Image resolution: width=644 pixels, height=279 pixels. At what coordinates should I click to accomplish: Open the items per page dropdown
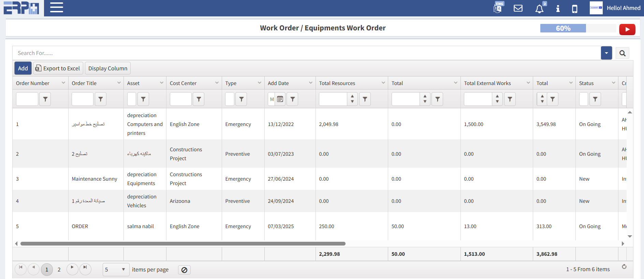pyautogui.click(x=116, y=270)
